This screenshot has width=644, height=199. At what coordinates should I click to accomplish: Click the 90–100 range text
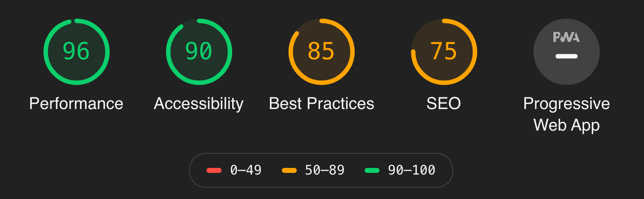click(411, 170)
